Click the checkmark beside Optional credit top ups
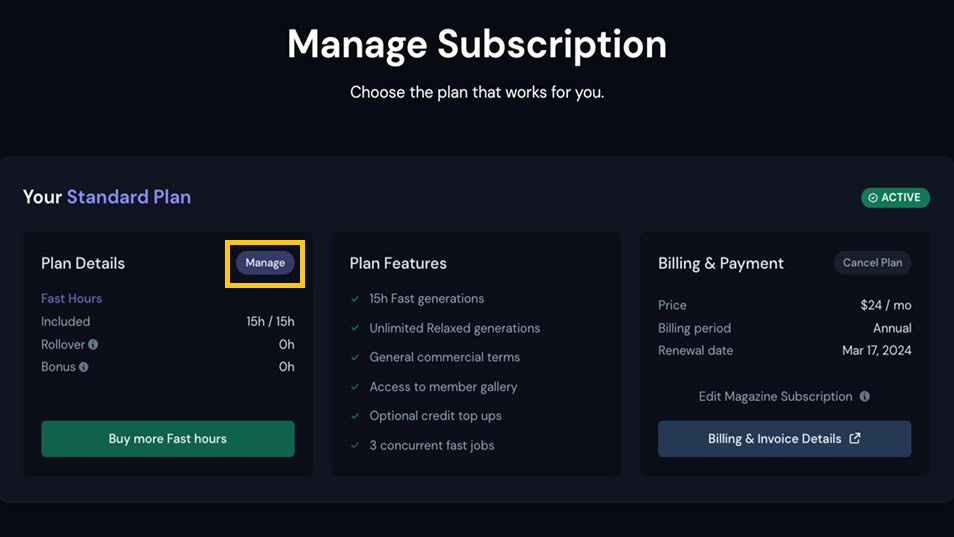The image size is (954, 537). tap(355, 416)
